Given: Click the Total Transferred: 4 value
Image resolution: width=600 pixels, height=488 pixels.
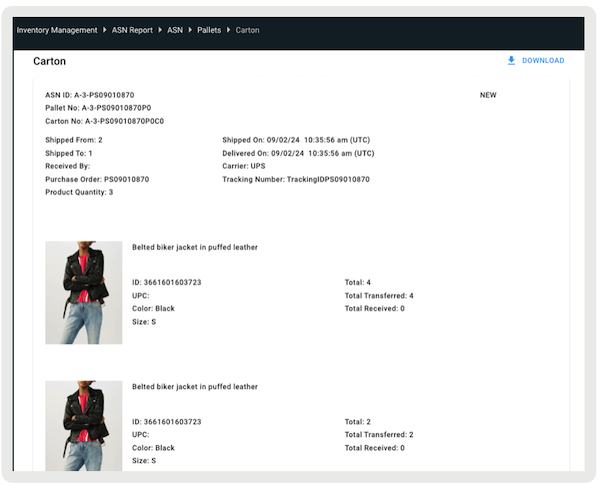Looking at the screenshot, I should pyautogui.click(x=379, y=295).
